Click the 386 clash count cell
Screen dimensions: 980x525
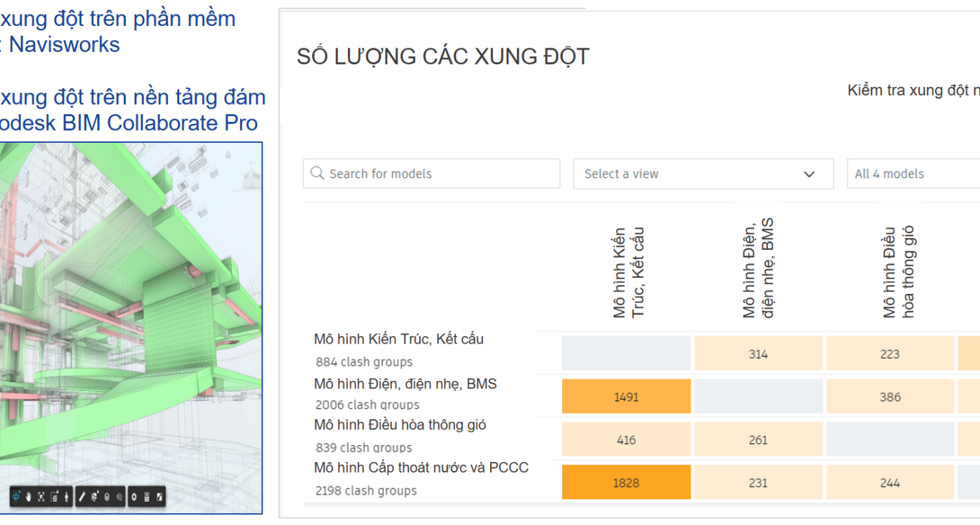tap(890, 397)
